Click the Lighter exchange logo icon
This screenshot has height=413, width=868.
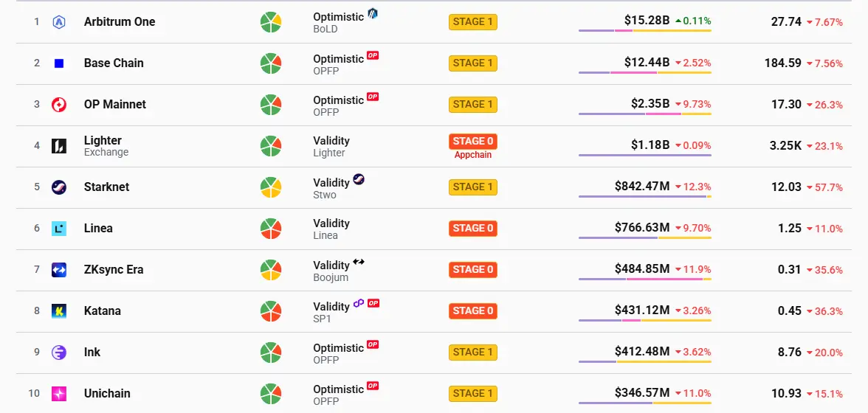click(59, 146)
